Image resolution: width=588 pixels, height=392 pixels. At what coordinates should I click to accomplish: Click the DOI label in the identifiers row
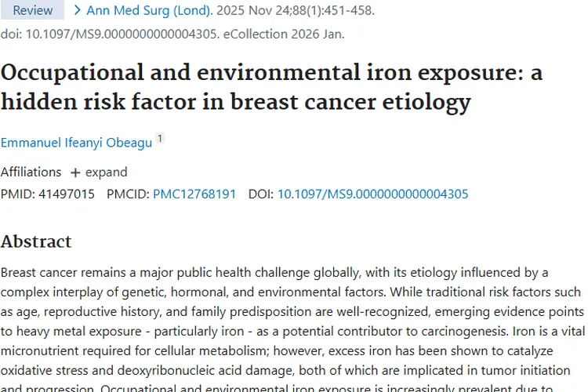tap(261, 194)
